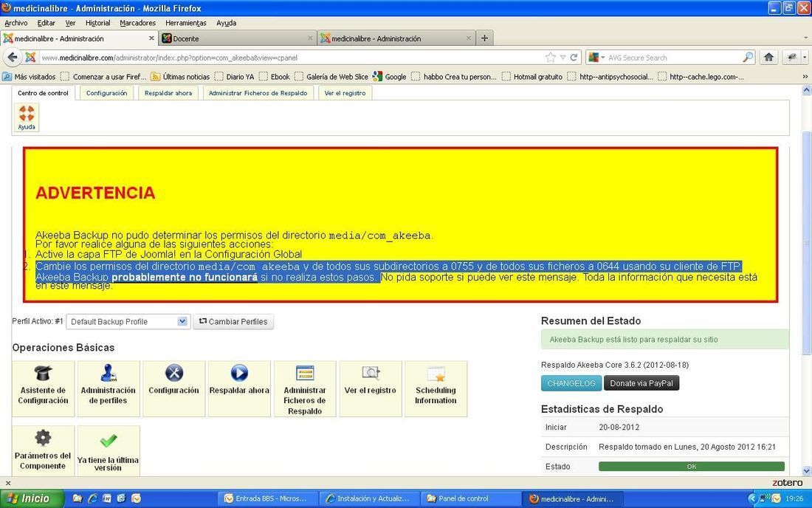The image size is (812, 508).
Task: Open Firefox home page icon
Action: (x=768, y=58)
